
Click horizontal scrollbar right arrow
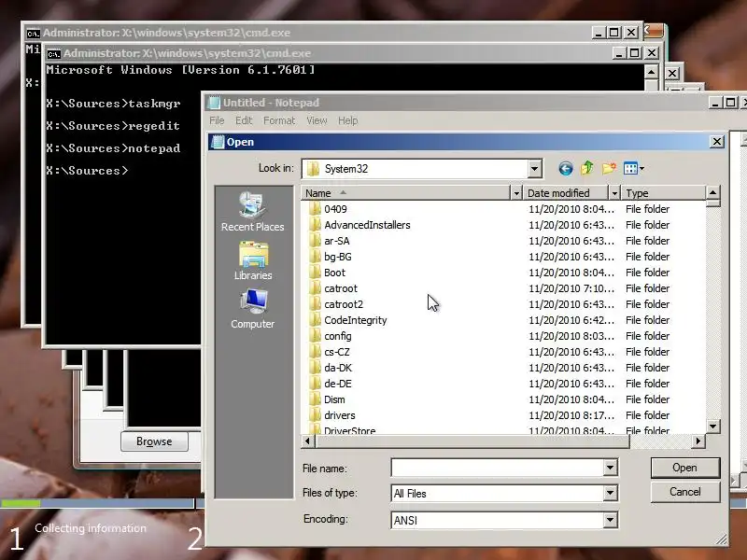pyautogui.click(x=698, y=441)
